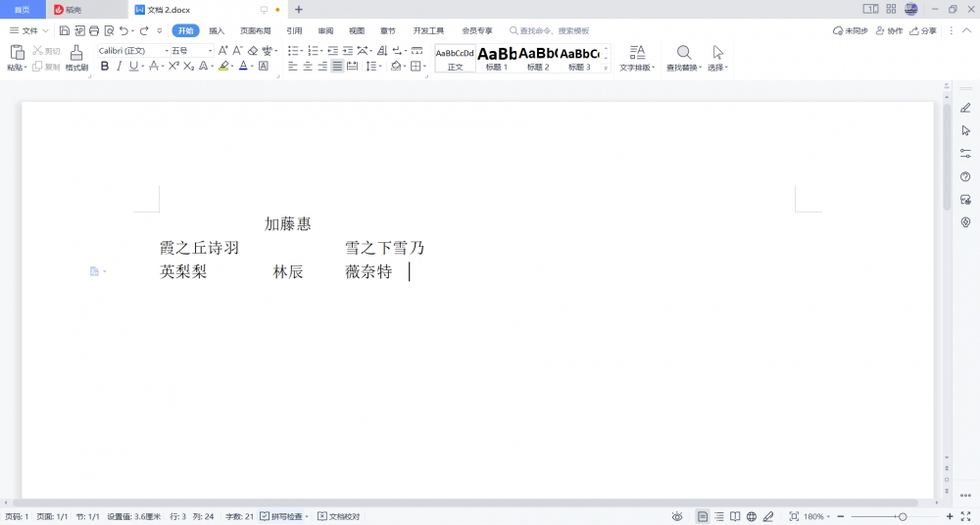
Task: Click the 未同步 sync status button
Action: click(850, 30)
